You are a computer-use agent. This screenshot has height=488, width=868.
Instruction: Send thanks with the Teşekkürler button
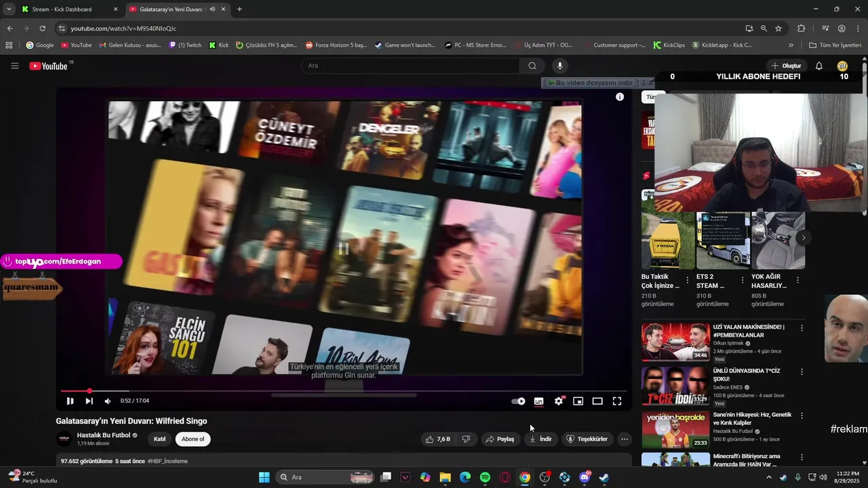coord(587,439)
